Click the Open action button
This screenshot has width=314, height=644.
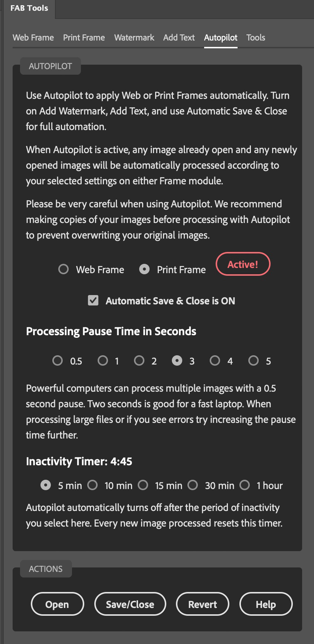[x=57, y=604]
